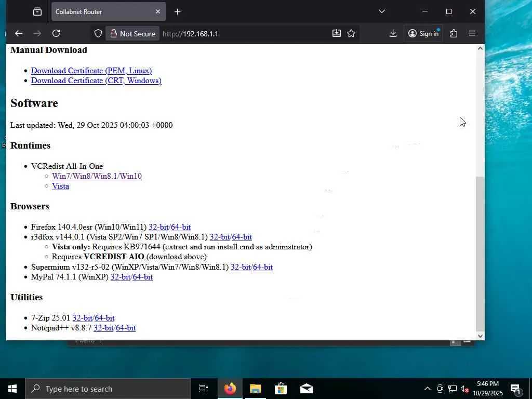Screen dimensions: 532x399
Task: Open the clock showing 5:46 PM
Action: (487, 389)
